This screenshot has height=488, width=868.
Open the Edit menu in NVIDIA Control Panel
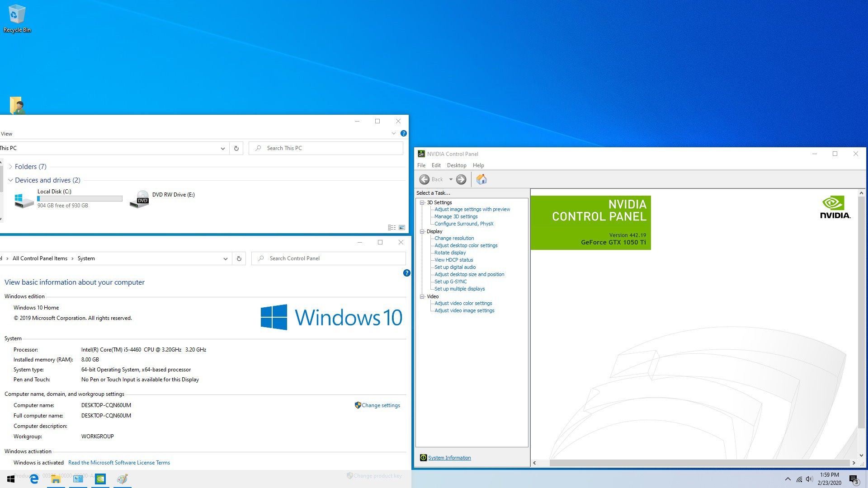tap(436, 165)
